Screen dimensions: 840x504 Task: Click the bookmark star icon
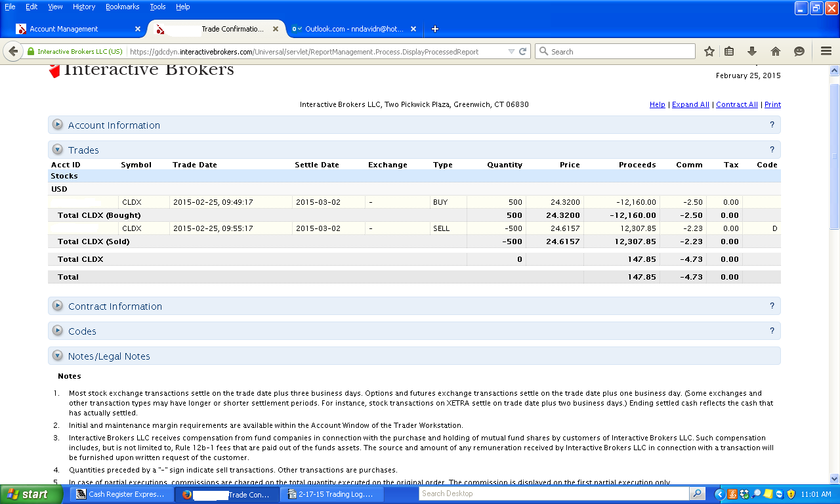(x=709, y=51)
